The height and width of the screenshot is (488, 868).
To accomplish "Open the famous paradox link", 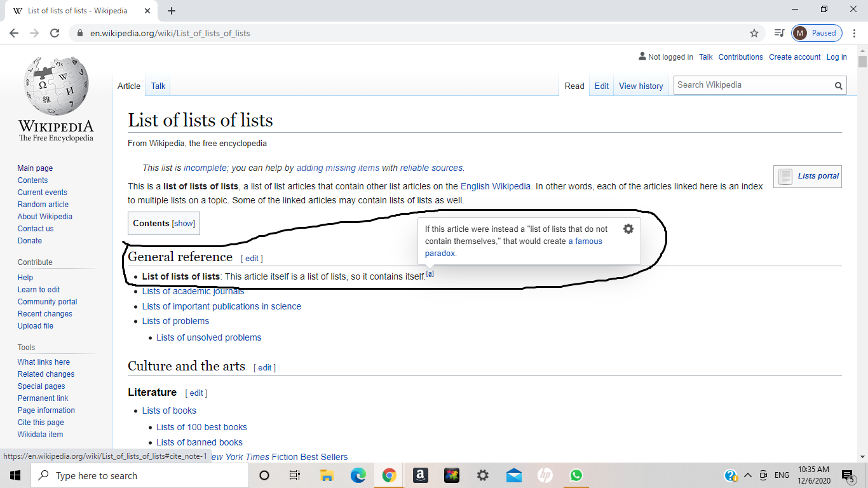I will pyautogui.click(x=585, y=241).
